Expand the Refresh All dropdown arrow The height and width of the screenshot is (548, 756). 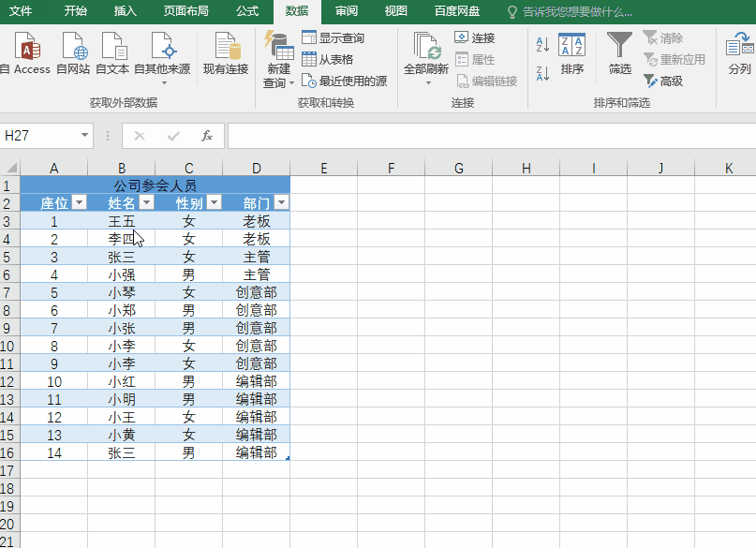coord(428,82)
